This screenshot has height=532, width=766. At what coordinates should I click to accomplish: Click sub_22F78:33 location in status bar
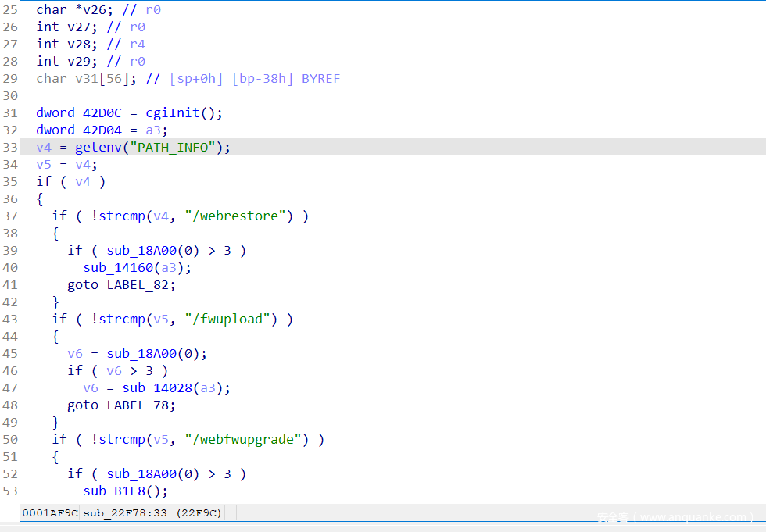[x=125, y=513]
